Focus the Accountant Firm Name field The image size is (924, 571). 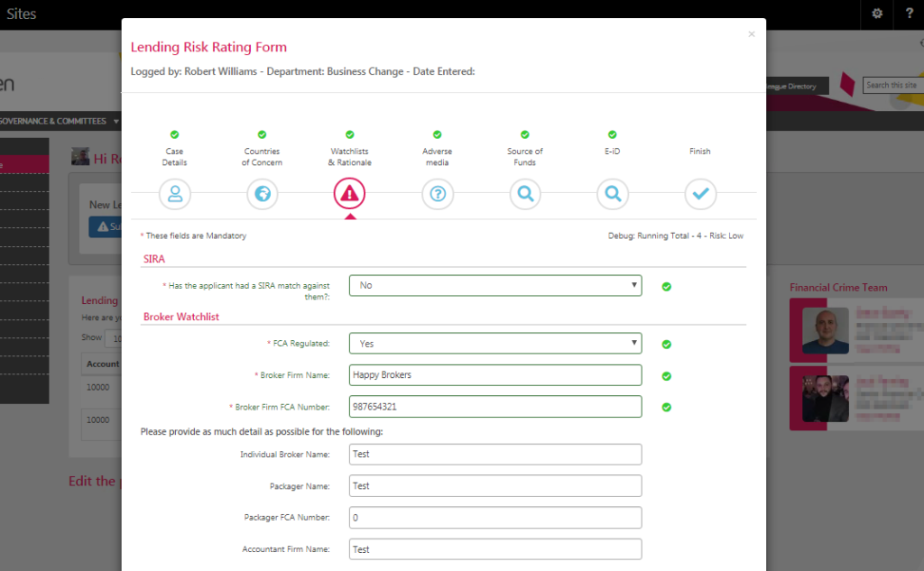pos(494,549)
